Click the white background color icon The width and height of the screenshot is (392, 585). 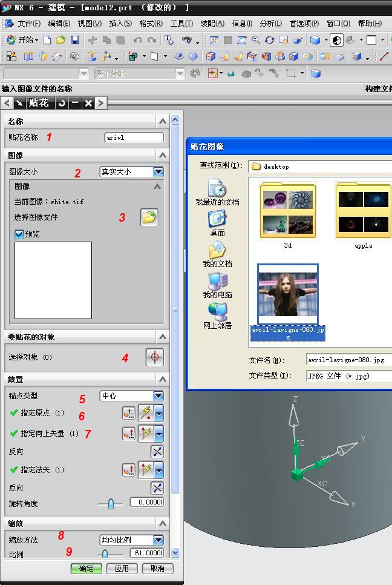pyautogui.click(x=371, y=40)
